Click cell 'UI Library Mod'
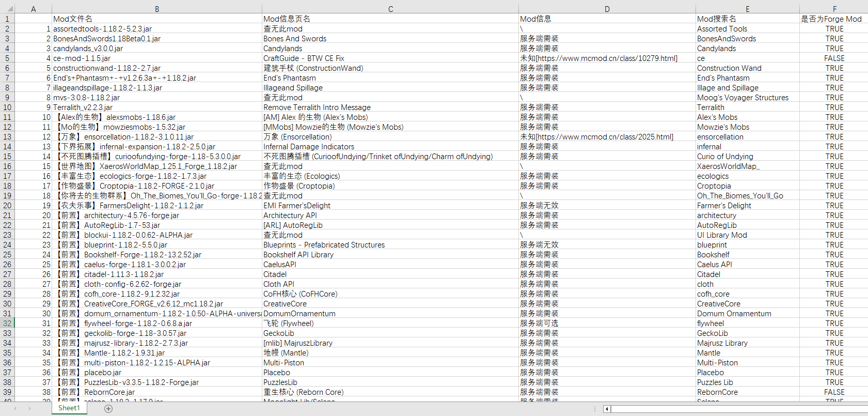This screenshot has width=868, height=416. tap(748, 235)
